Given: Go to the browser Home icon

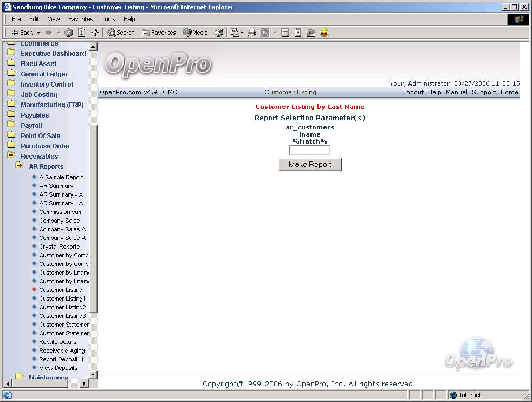Looking at the screenshot, I should pyautogui.click(x=95, y=33).
